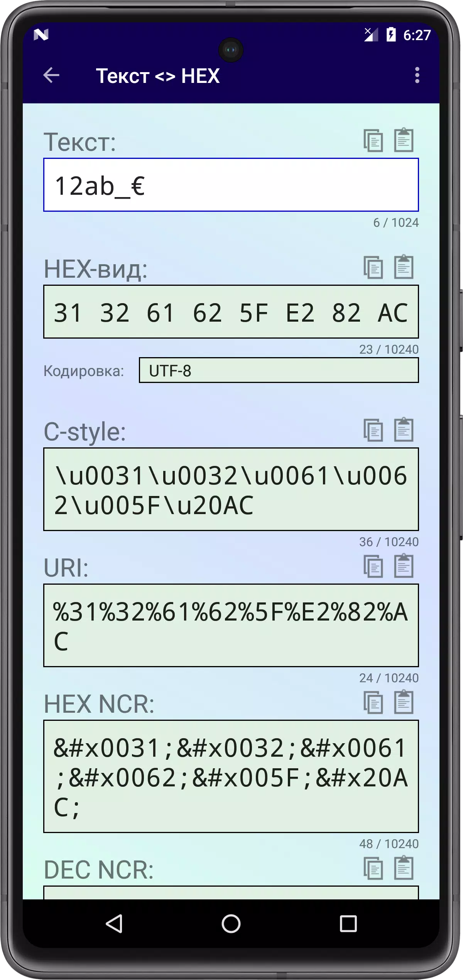Image resolution: width=463 pixels, height=980 pixels.
Task: Tap the 'Текст <> HEX' title
Action: [158, 76]
